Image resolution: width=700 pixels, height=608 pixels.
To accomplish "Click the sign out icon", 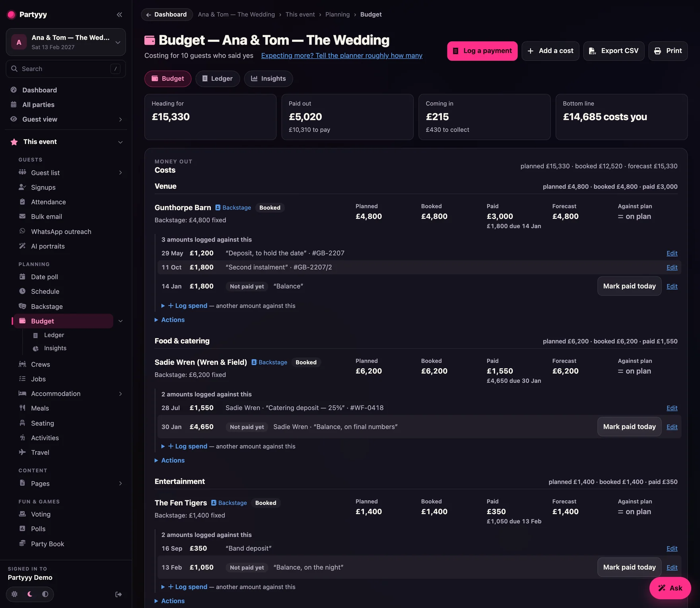I will click(x=119, y=594).
